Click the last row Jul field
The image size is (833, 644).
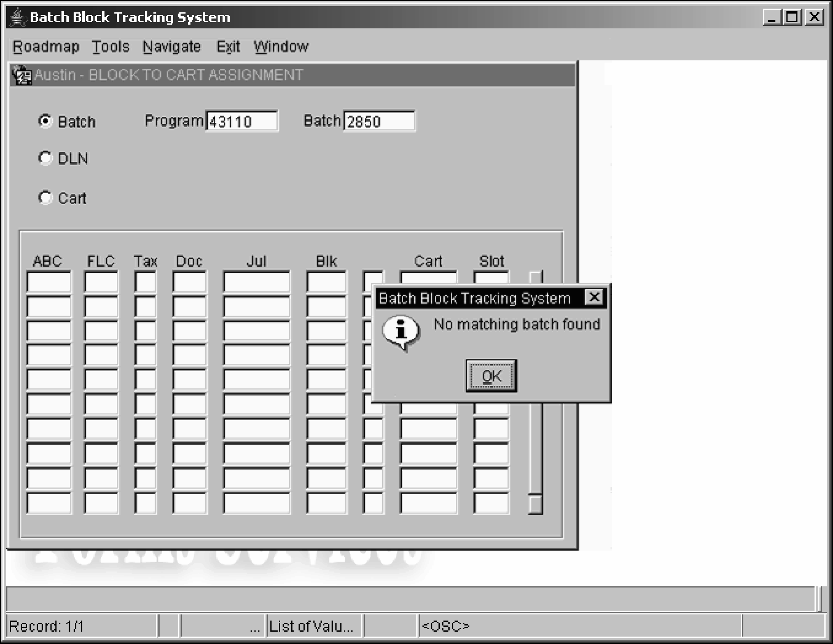pyautogui.click(x=256, y=503)
